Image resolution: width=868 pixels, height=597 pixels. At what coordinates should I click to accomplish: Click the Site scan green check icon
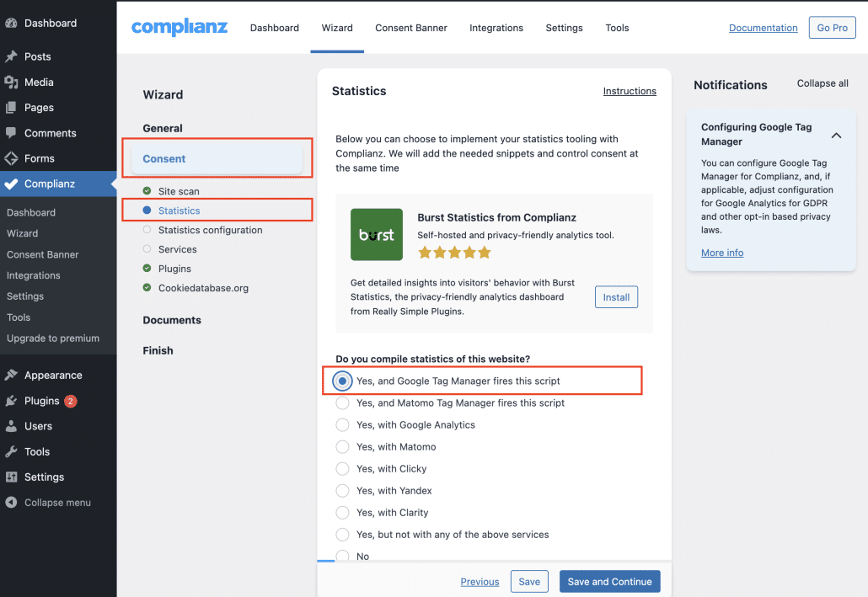pos(147,191)
